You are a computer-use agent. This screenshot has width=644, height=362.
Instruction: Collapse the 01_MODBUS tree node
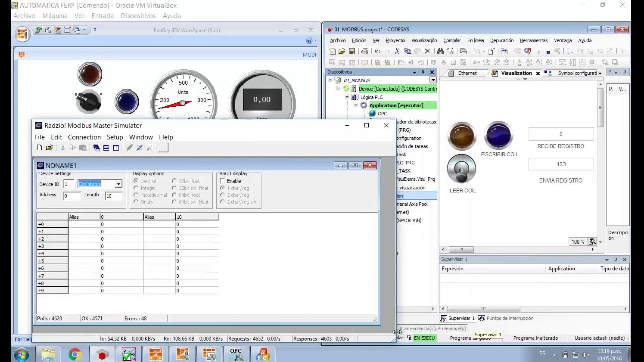click(x=331, y=80)
